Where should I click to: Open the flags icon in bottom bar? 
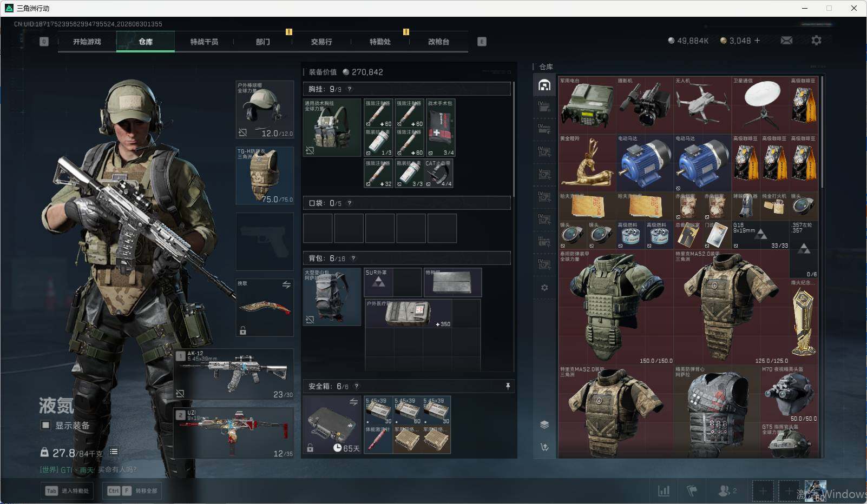[x=692, y=490]
